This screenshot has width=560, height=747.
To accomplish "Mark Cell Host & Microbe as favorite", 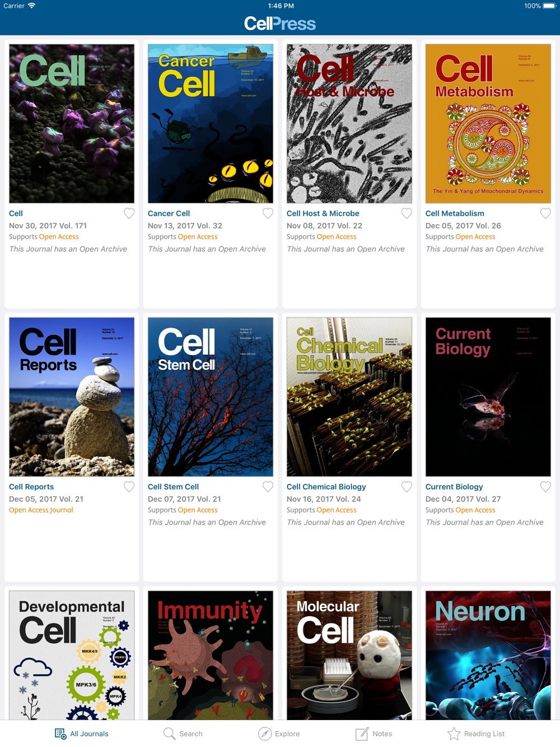I will pyautogui.click(x=407, y=213).
